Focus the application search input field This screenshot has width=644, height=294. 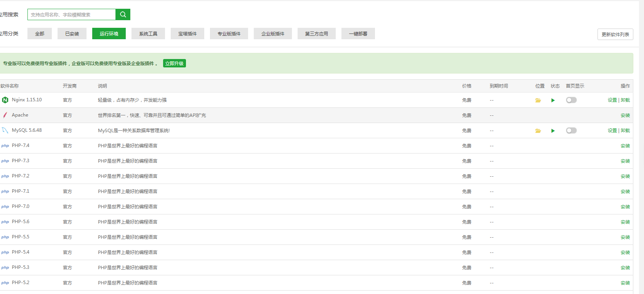[x=72, y=14]
